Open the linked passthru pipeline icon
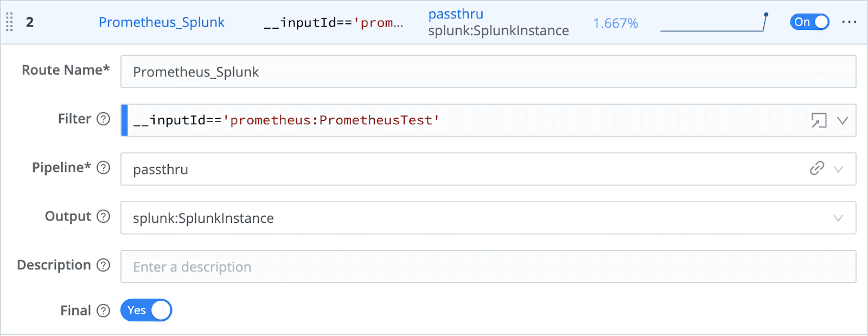This screenshot has width=868, height=336. (817, 169)
